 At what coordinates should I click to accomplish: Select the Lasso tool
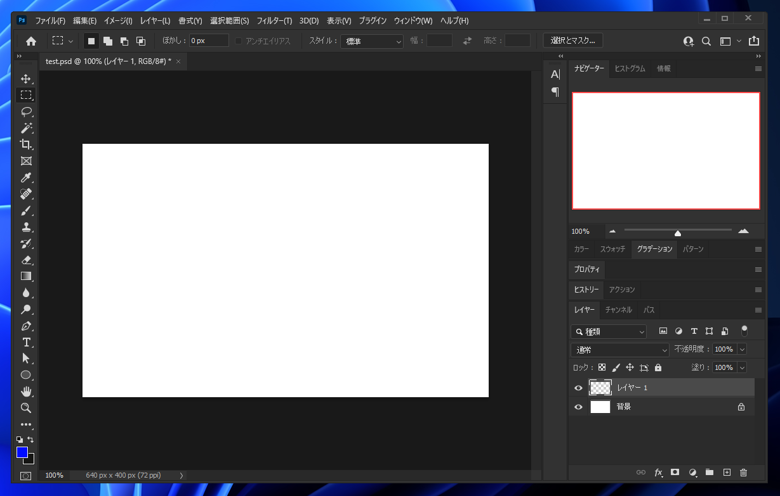[x=26, y=111]
